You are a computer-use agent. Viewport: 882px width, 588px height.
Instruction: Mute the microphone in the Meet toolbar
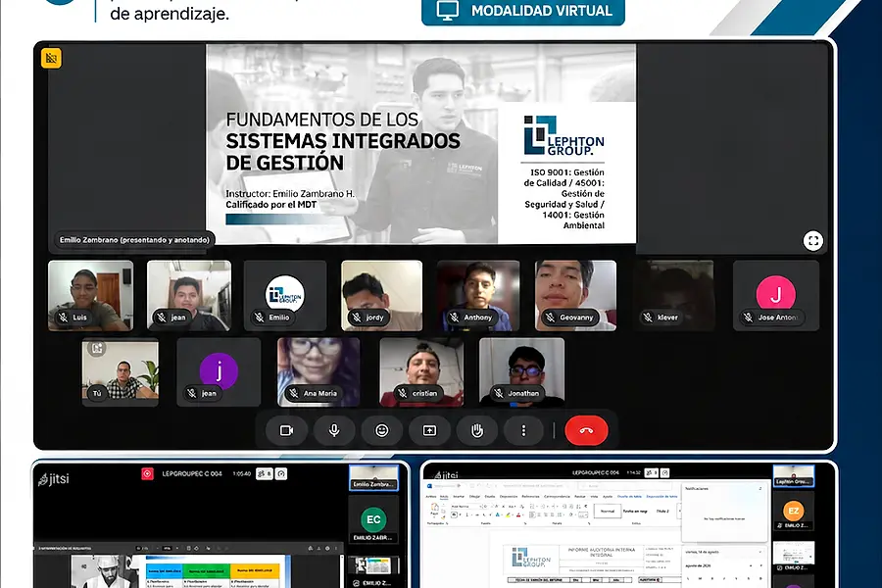coord(334,430)
